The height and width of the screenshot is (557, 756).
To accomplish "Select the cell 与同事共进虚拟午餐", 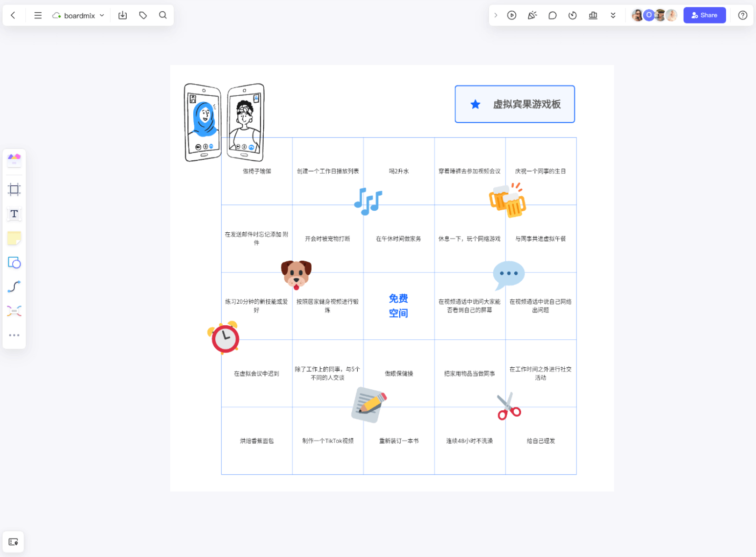I will (x=541, y=239).
